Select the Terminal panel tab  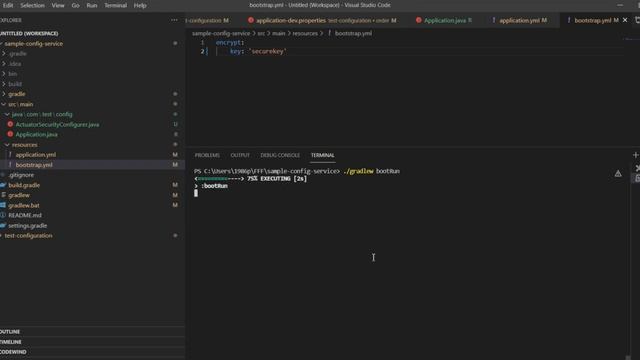[322, 156]
